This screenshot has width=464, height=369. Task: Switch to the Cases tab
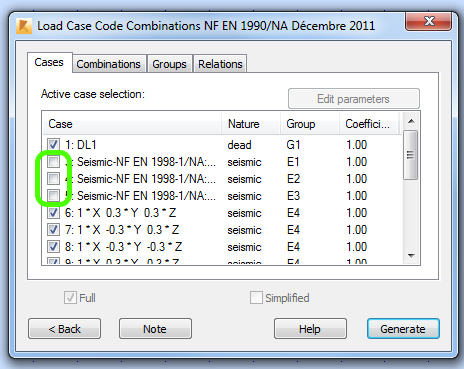[x=49, y=62]
